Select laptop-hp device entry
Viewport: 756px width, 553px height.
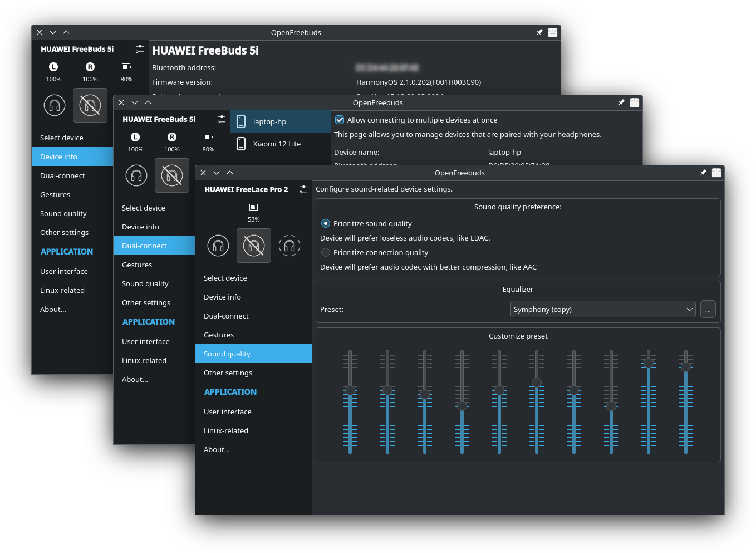(281, 121)
